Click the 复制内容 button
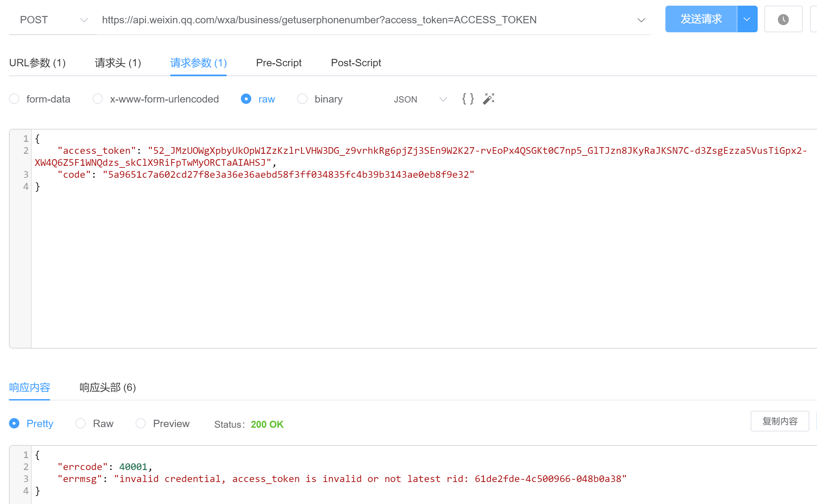 click(780, 421)
